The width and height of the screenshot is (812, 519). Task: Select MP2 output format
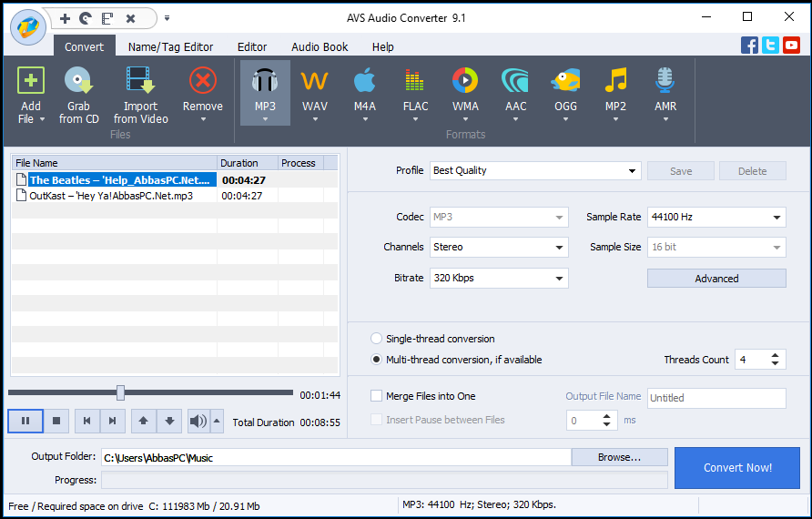point(615,92)
